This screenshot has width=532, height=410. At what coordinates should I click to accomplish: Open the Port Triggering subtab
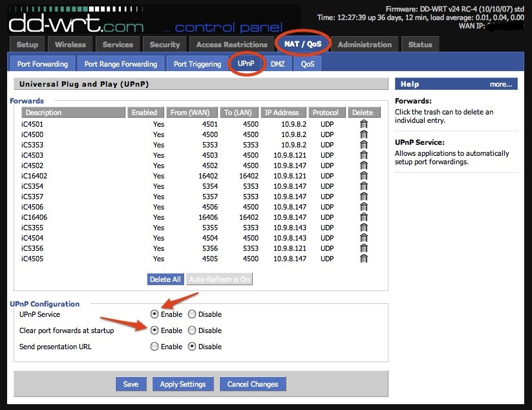[x=197, y=64]
